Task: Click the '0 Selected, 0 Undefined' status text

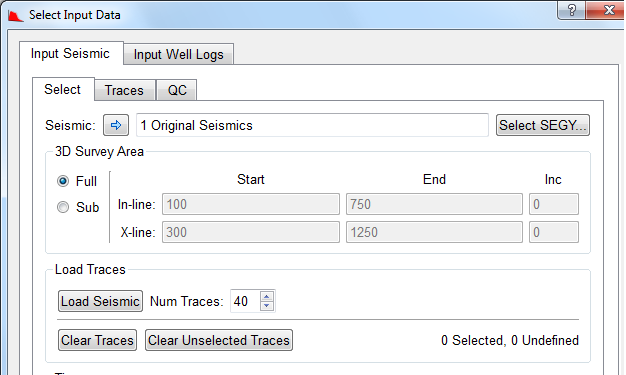Action: 510,340
